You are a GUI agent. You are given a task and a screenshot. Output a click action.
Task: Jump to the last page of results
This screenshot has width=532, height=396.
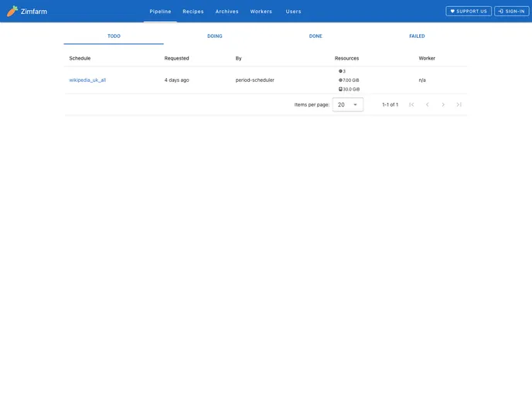coord(459,104)
